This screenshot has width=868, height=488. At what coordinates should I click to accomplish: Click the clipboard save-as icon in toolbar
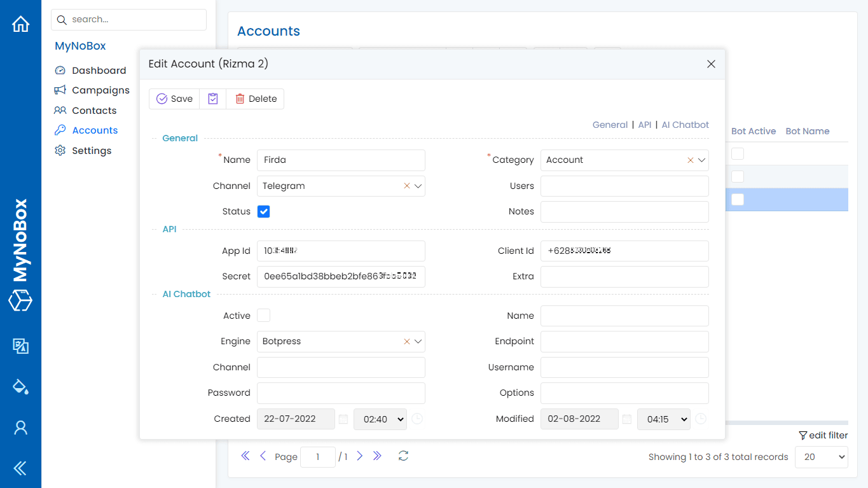212,99
